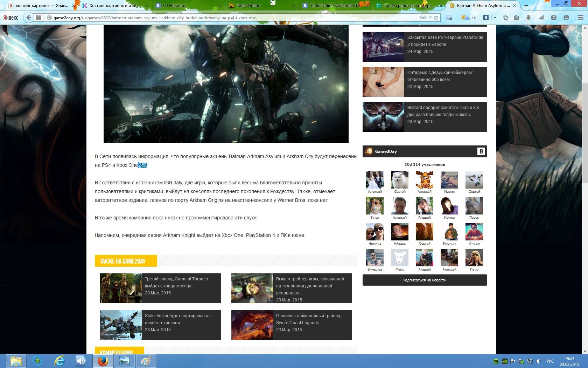Open the speaker app icon in taskbar
The image size is (588, 368).
[x=81, y=361]
